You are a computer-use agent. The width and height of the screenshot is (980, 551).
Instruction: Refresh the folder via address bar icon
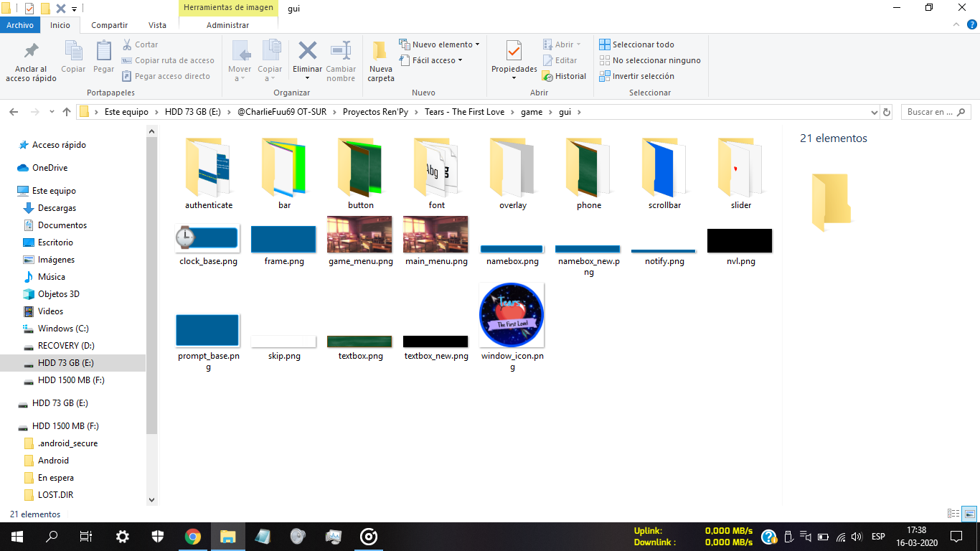click(x=887, y=112)
